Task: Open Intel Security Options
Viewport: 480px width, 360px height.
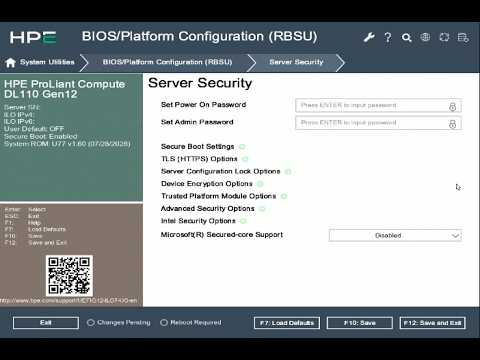Action: [x=198, y=221]
